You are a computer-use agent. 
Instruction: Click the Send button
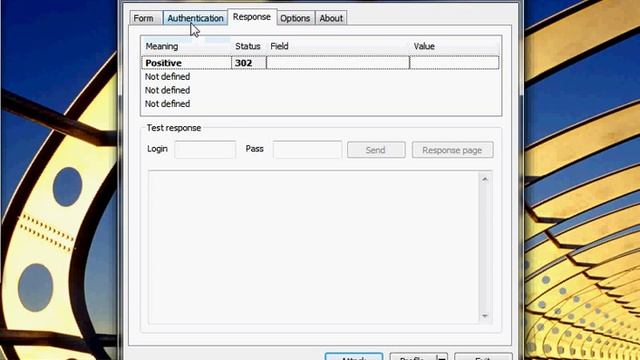click(376, 150)
